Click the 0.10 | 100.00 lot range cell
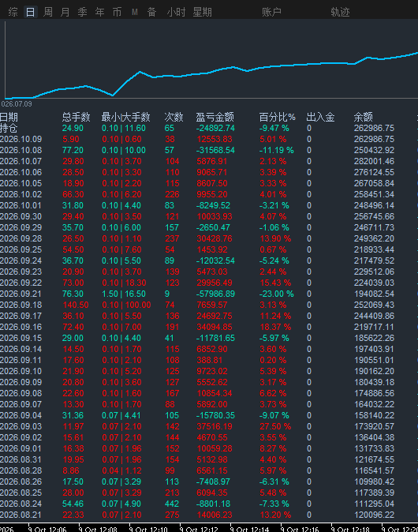The image size is (418, 532). point(126,305)
